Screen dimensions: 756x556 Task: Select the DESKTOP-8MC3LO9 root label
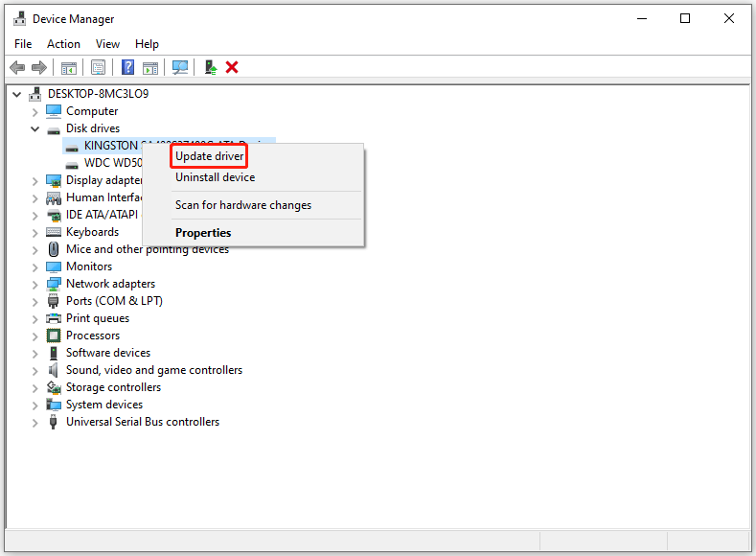click(x=98, y=94)
